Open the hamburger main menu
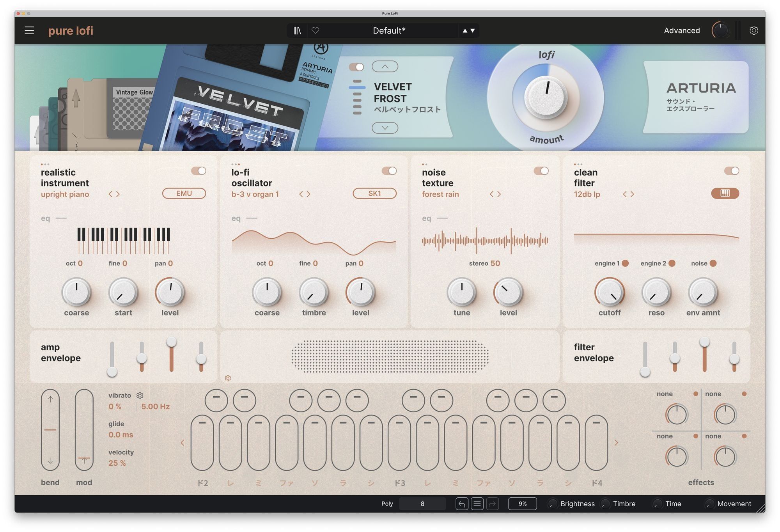Screen dimensions: 780x532 29,30
